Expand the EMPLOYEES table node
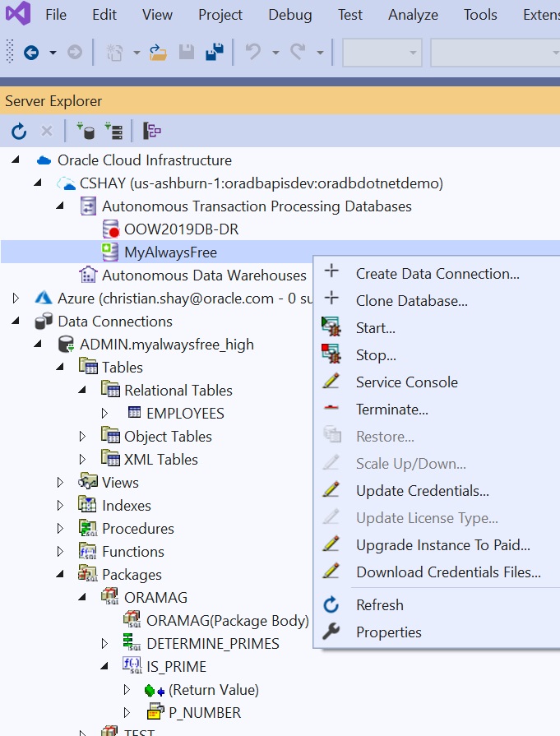The image size is (560, 736). [x=104, y=413]
